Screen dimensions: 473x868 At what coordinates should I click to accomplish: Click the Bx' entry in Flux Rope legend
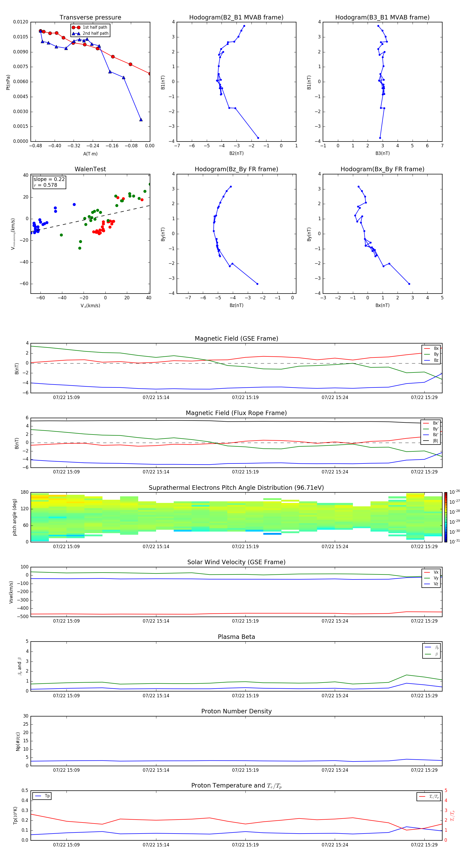431,423
